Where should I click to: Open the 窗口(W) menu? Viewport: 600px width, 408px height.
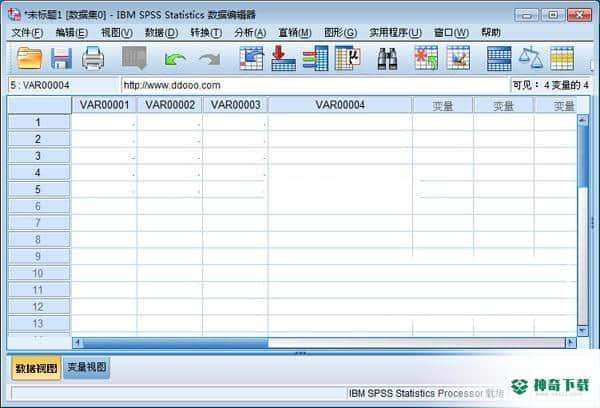(x=451, y=33)
